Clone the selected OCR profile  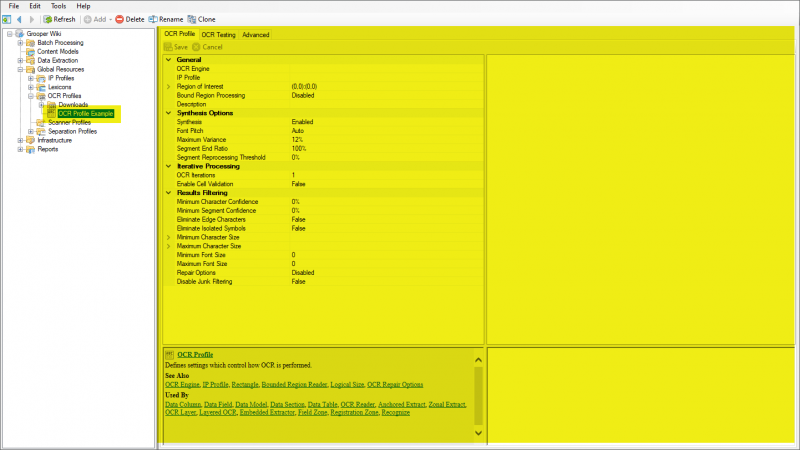click(202, 19)
